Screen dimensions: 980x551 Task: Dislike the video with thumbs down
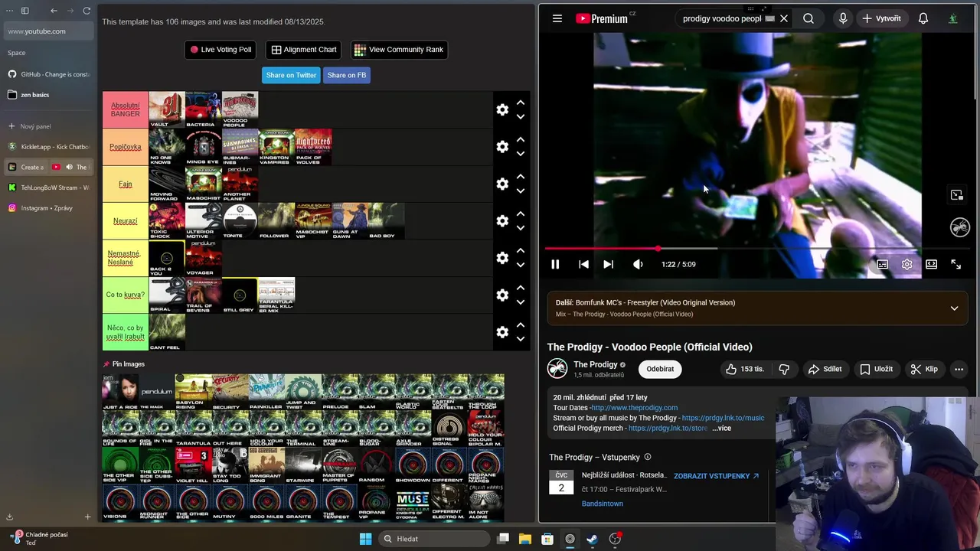pyautogui.click(x=784, y=369)
